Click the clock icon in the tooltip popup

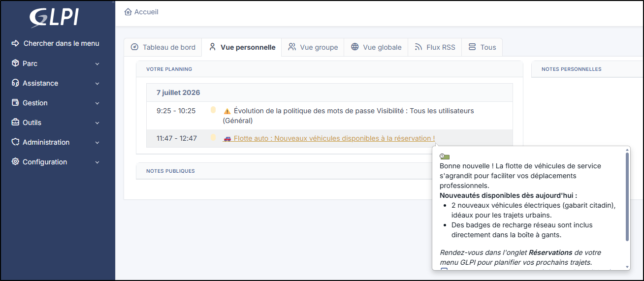tap(445, 156)
